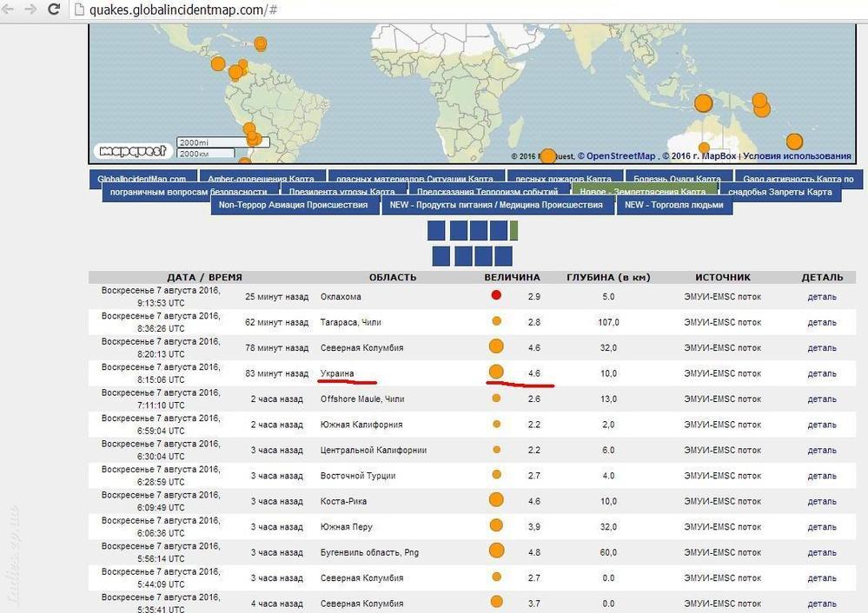The width and height of the screenshot is (868, 613).
Task: Click the small orange dot in the Тагараса, Чили row
Action: click(x=496, y=321)
